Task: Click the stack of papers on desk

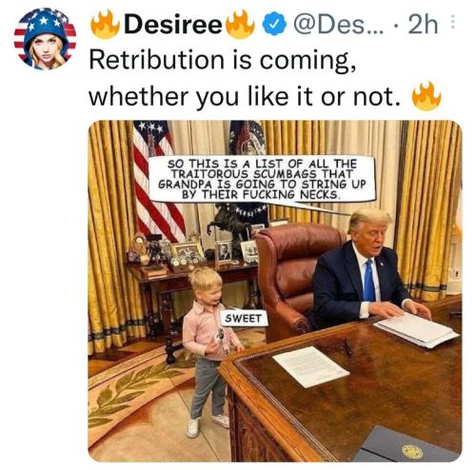Action: pyautogui.click(x=416, y=330)
